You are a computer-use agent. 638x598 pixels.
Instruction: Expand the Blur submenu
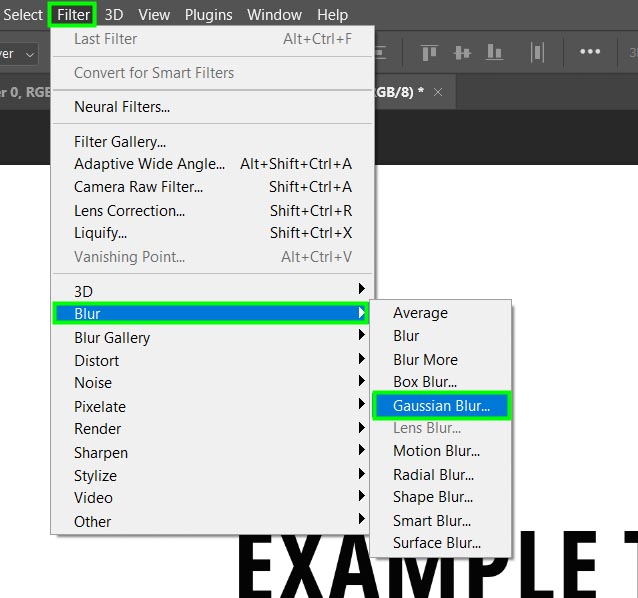click(211, 313)
